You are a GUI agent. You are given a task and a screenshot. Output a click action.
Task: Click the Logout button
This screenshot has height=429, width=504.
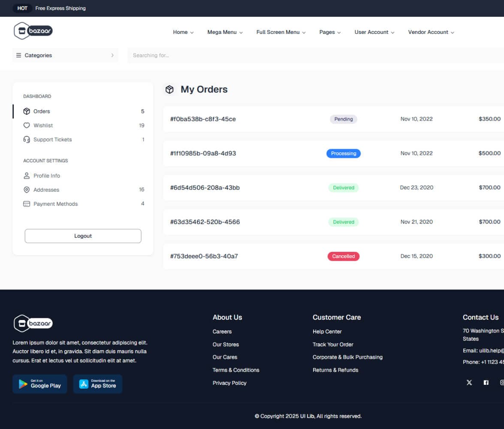tap(83, 236)
